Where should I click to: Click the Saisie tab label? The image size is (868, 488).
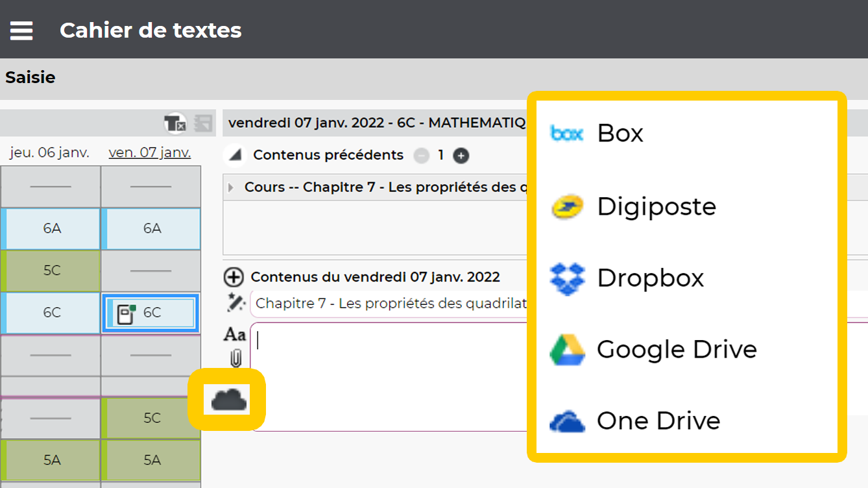tap(30, 77)
